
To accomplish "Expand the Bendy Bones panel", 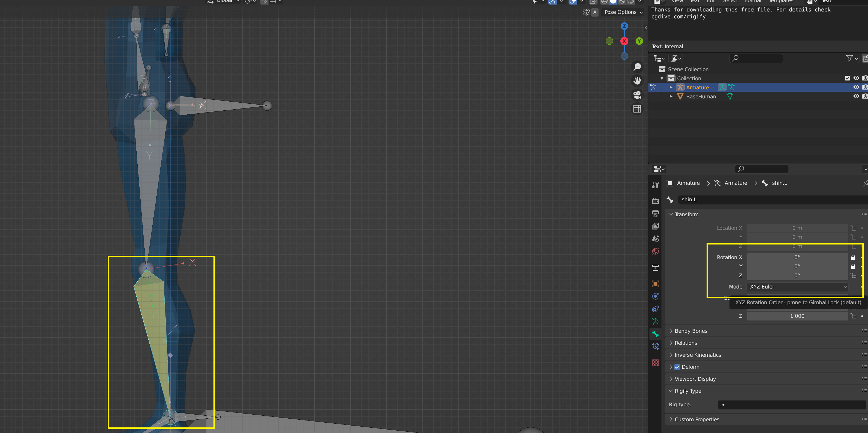I will click(691, 331).
